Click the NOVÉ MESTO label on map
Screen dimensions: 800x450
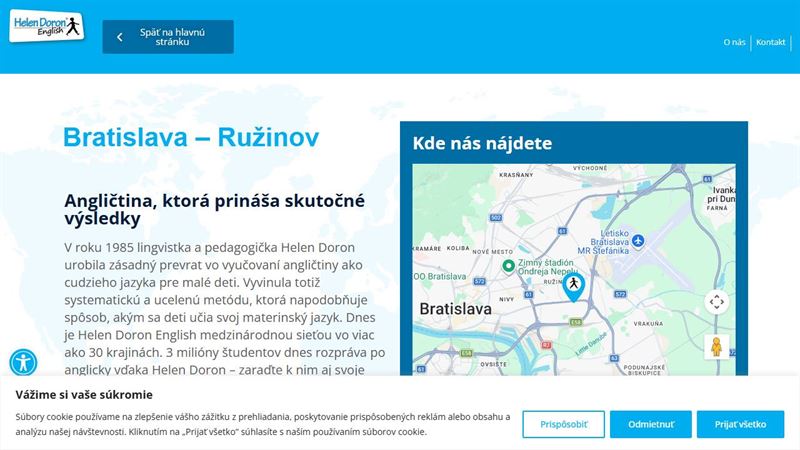click(492, 252)
